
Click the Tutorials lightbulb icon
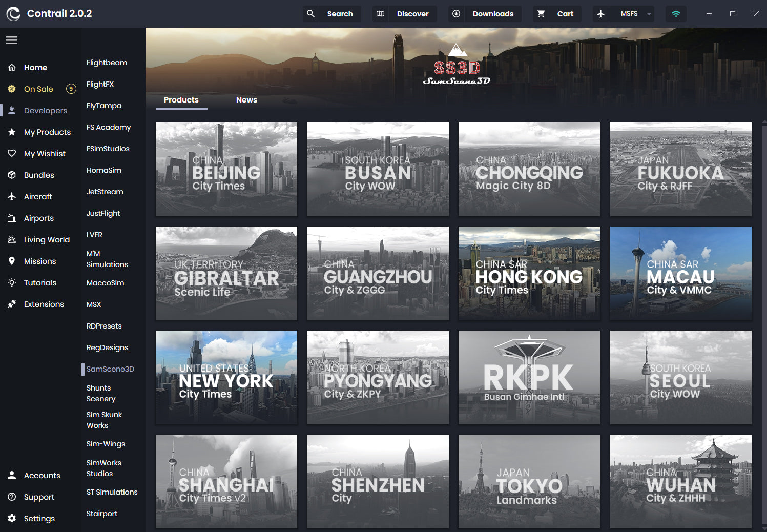[x=12, y=283]
